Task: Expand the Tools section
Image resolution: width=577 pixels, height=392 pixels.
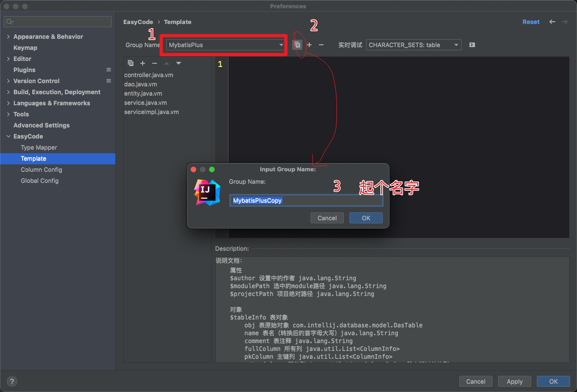Action: [8, 114]
